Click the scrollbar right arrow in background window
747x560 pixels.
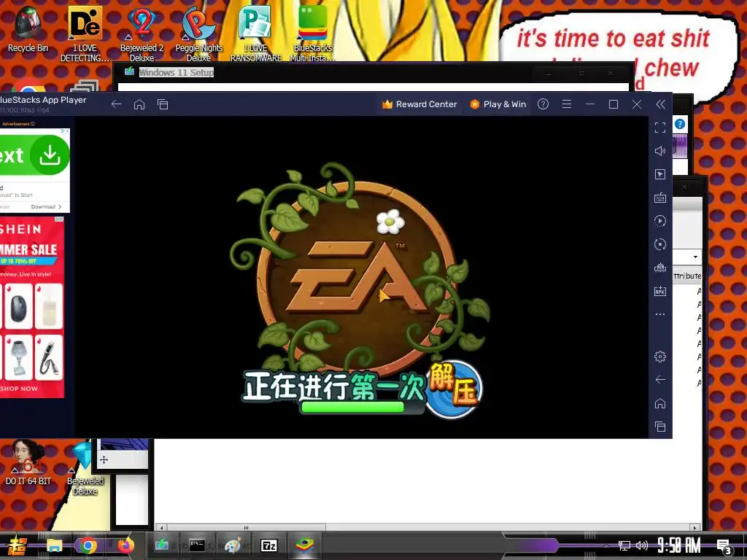tap(695, 528)
